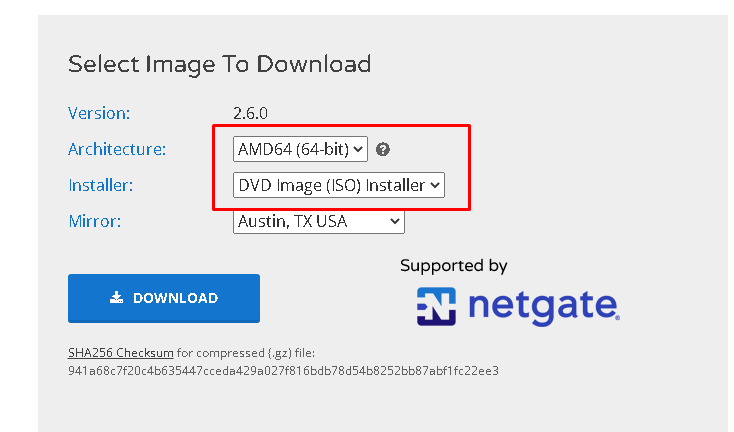This screenshot has height=432, width=734.
Task: Click the Netgate square logo mark
Action: tap(436, 306)
